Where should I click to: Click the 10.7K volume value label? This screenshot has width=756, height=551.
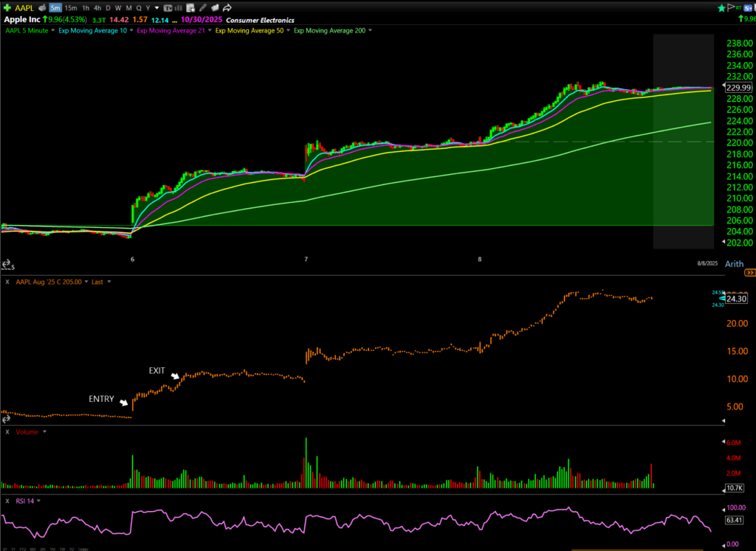735,488
